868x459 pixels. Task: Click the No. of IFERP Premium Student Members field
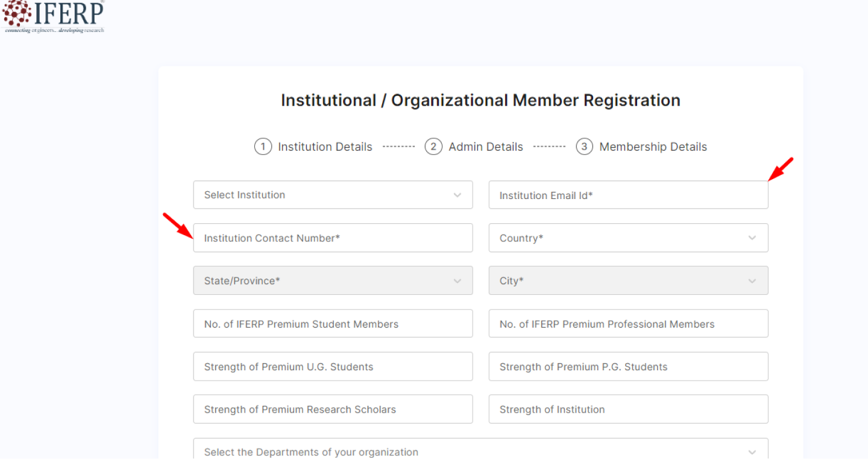(333, 323)
